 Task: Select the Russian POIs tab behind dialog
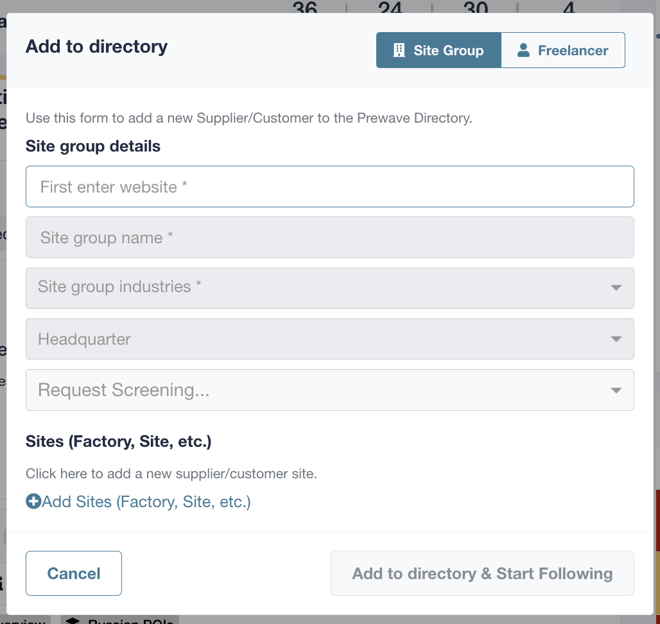120,621
